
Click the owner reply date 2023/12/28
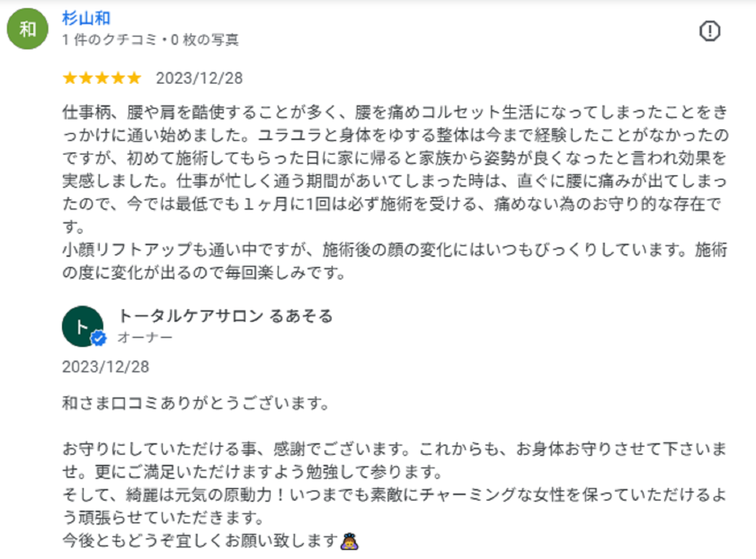pos(106,367)
